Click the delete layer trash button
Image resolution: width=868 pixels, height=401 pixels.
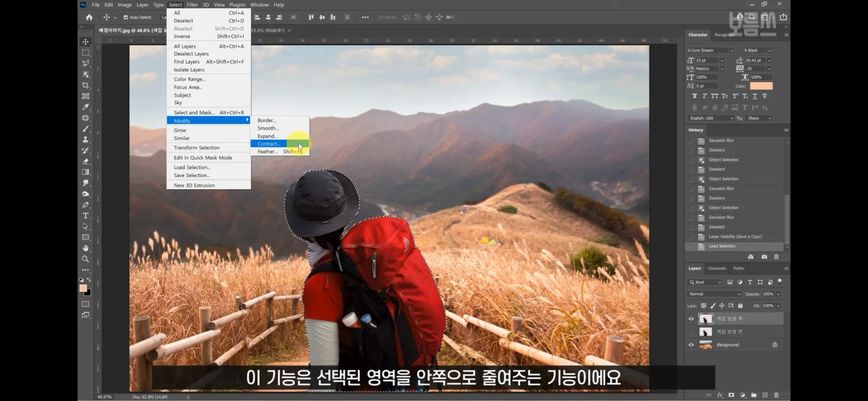click(x=776, y=394)
